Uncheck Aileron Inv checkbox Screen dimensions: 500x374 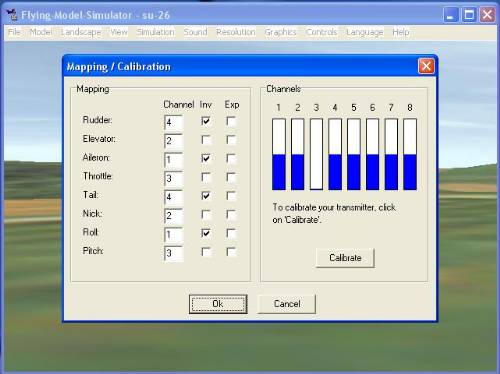[x=206, y=158]
